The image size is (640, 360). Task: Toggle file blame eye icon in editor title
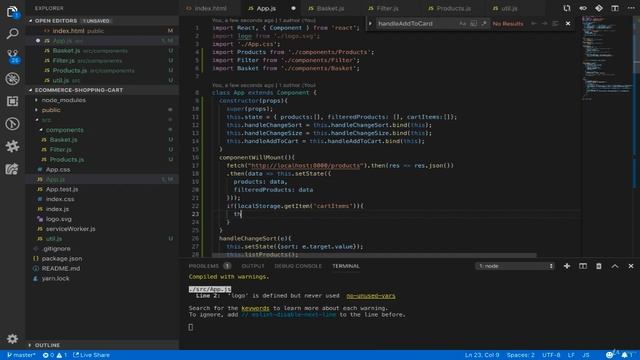582,8
